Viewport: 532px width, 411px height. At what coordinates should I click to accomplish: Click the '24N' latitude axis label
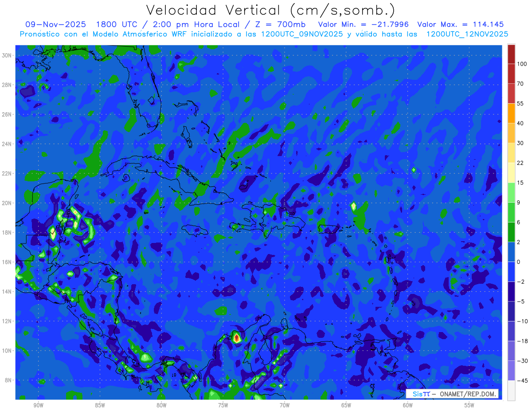pos(8,144)
